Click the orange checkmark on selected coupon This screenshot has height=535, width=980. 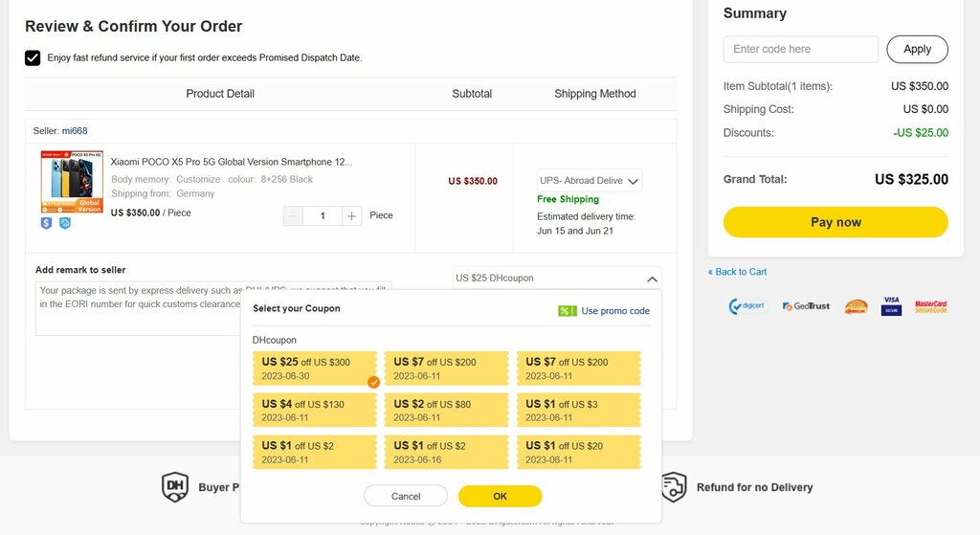pos(374,382)
